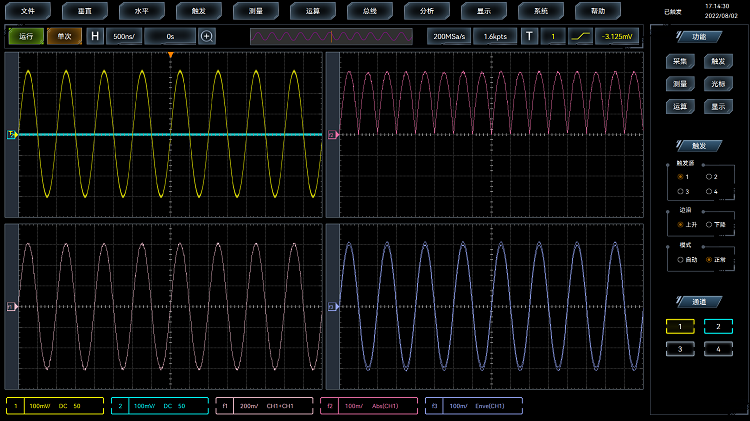This screenshot has height=421, width=750.
Task: Open the f1 CH1+CH1 math function settings
Action: point(264,406)
